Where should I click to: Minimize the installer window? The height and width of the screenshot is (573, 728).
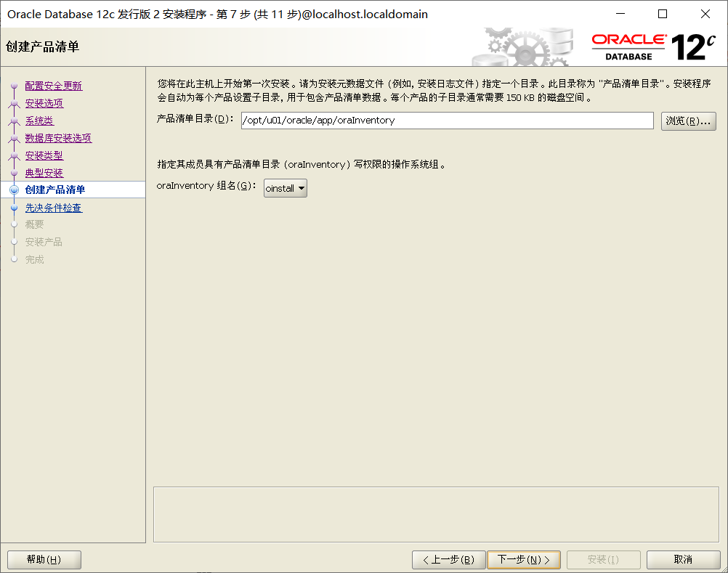click(x=620, y=14)
